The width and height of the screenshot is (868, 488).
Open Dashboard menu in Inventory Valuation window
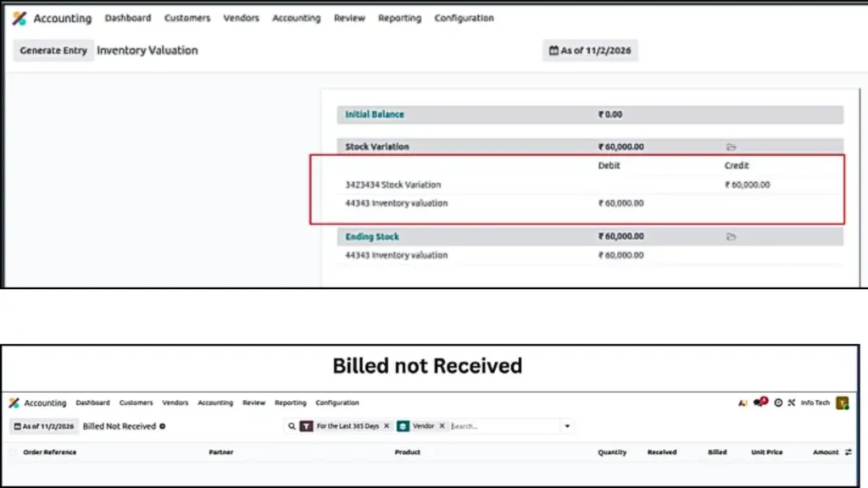pos(128,19)
